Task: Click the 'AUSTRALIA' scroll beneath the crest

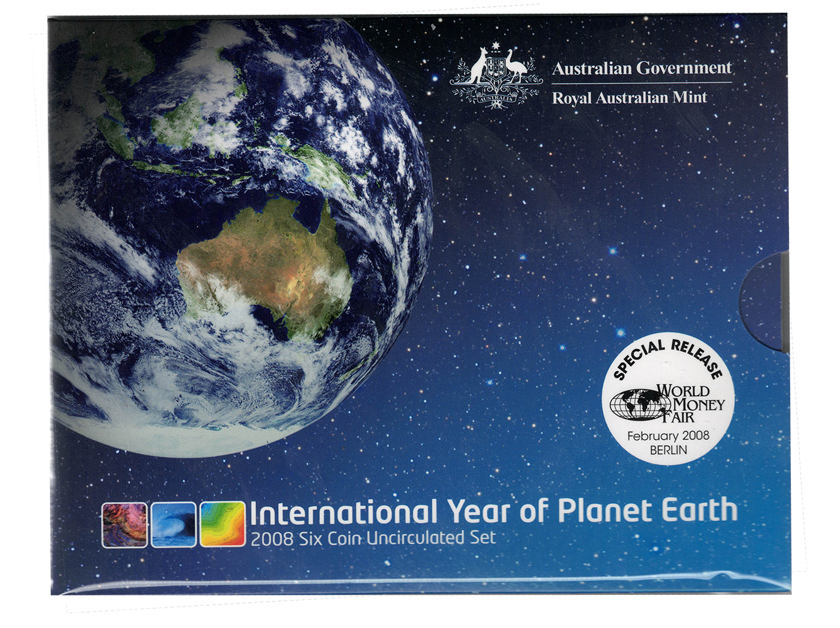Action: (x=496, y=98)
